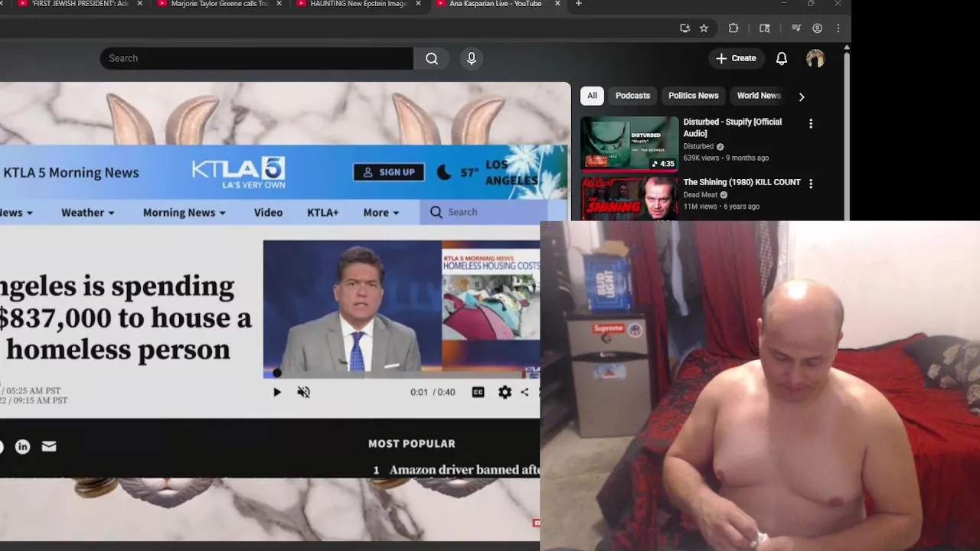
Task: Bookmark this page with the star icon
Action: coord(704,28)
